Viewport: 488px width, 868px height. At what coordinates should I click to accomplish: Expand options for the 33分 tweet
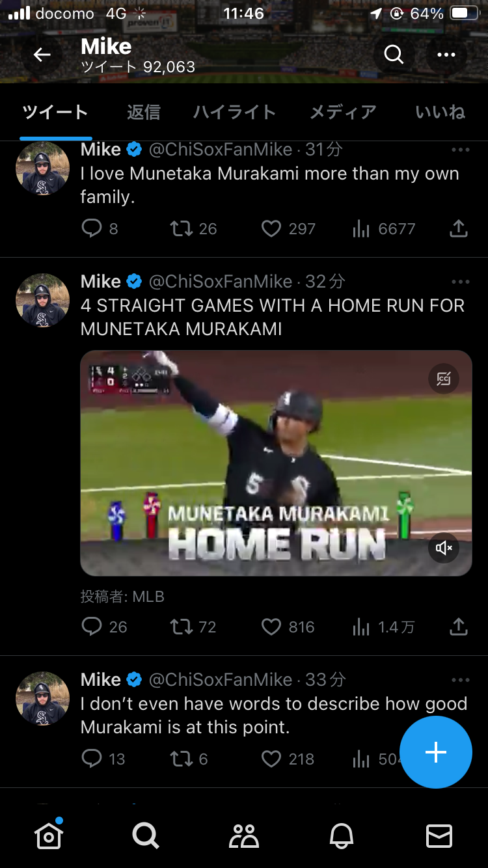point(460,680)
